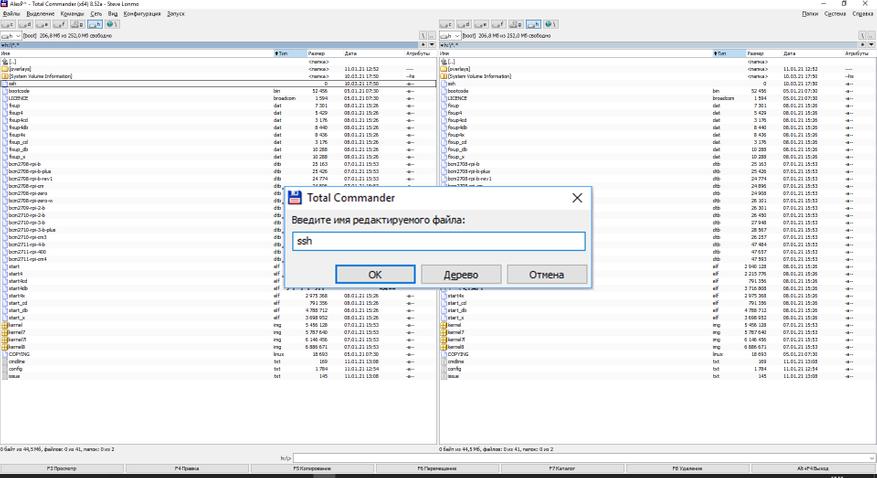The width and height of the screenshot is (877, 478).
Task: Select the bootcode file in left panel
Action: (218, 91)
